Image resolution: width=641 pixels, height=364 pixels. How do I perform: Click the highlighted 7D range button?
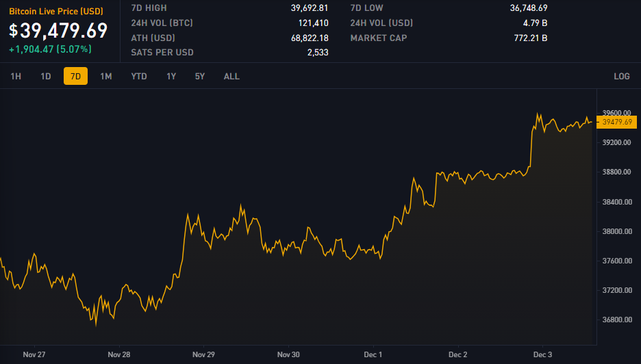click(75, 77)
